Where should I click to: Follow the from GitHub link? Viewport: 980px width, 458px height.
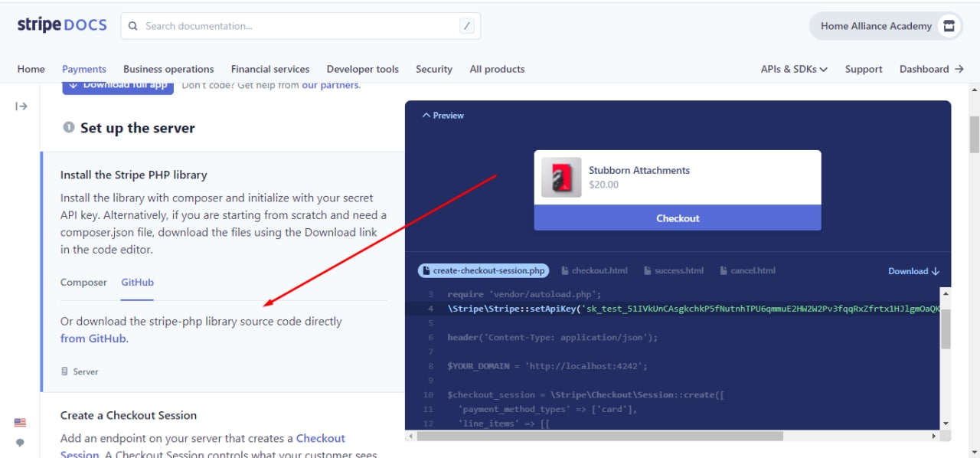[93, 339]
